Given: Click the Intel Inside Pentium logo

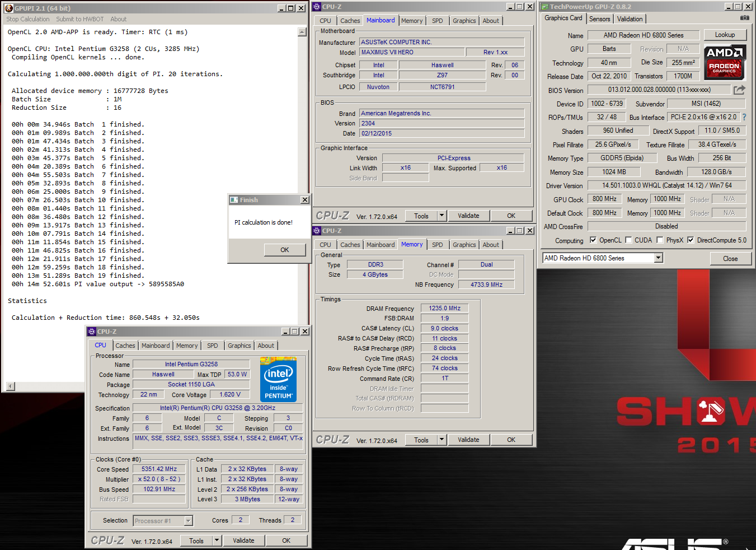Looking at the screenshot, I should pos(279,380).
